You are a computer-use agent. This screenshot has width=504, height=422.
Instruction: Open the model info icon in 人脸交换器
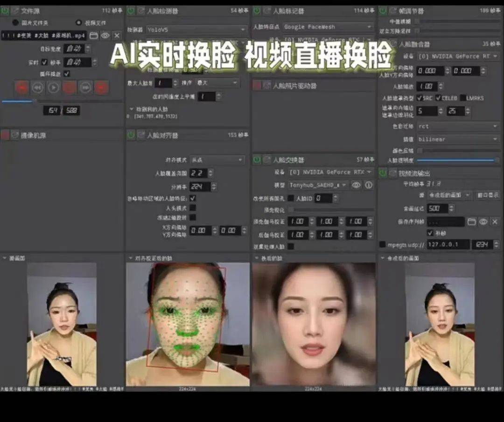tap(369, 185)
